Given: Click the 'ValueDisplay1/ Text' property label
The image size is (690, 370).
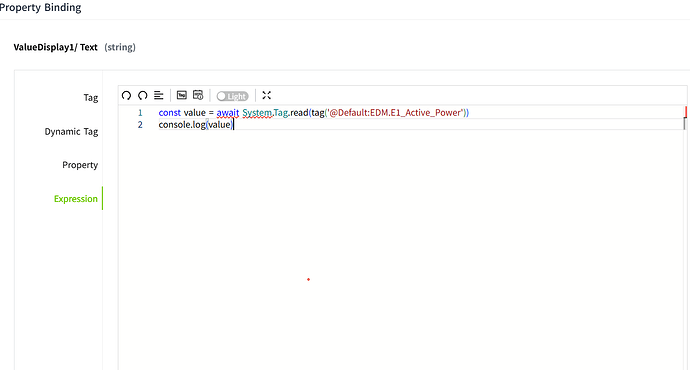Looking at the screenshot, I should coord(55,48).
